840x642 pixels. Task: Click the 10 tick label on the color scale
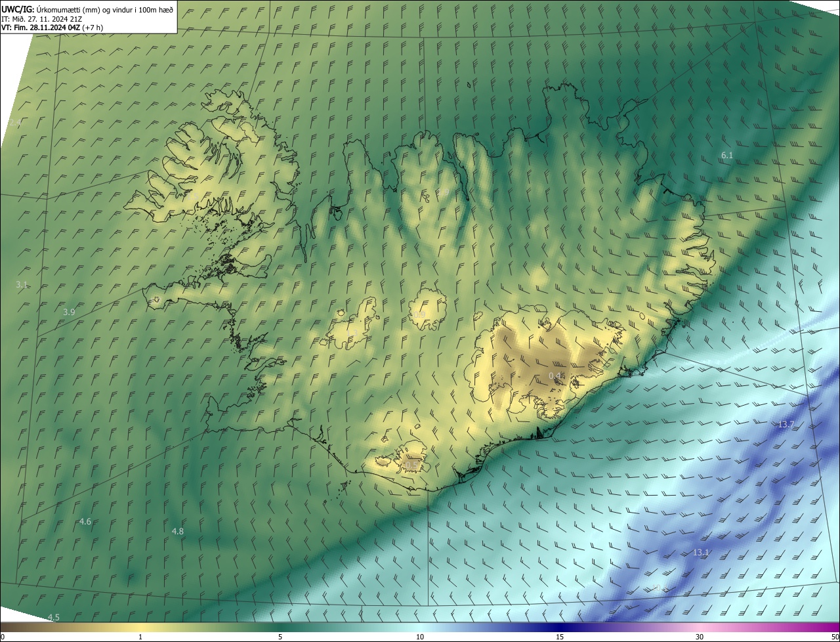coord(420,637)
